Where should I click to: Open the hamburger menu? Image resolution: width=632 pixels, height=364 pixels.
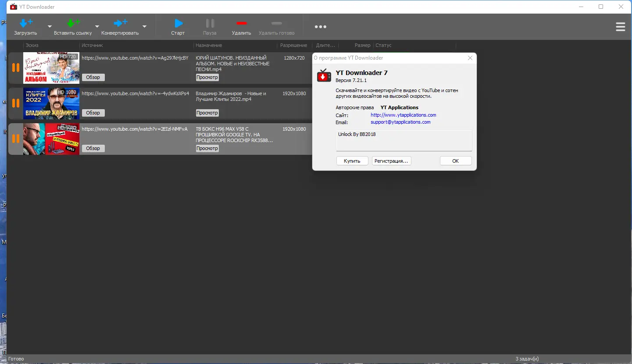point(620,27)
